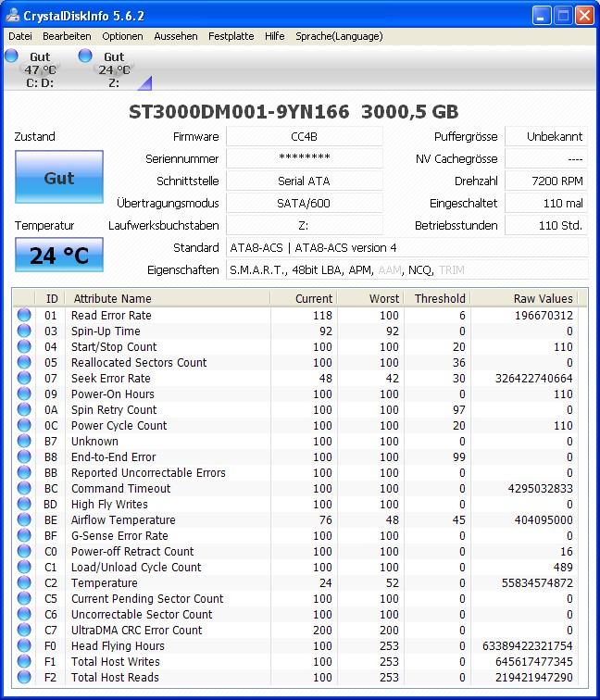Image resolution: width=600 pixels, height=700 pixels.
Task: Click the status orb for Head Flying Hours
Action: click(x=24, y=645)
